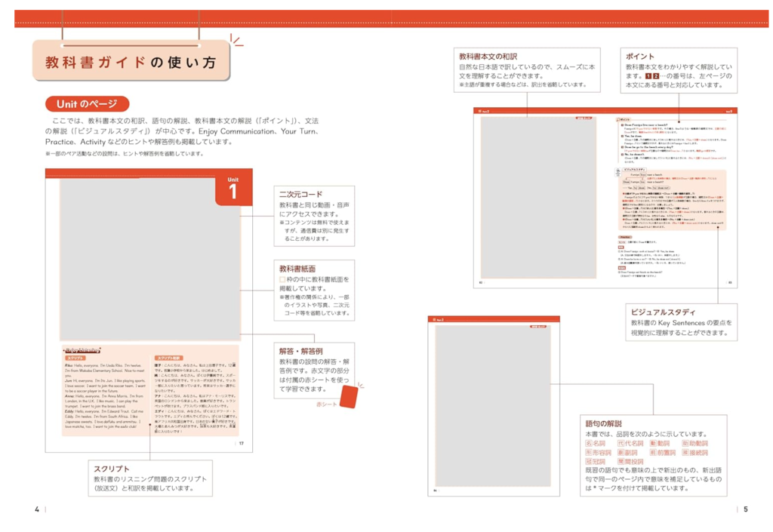Click the 二次元コード callout heading
The image size is (773, 532).
click(300, 195)
